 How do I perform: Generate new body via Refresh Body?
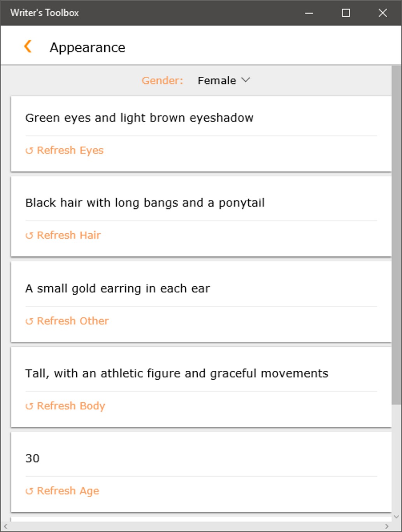71,406
